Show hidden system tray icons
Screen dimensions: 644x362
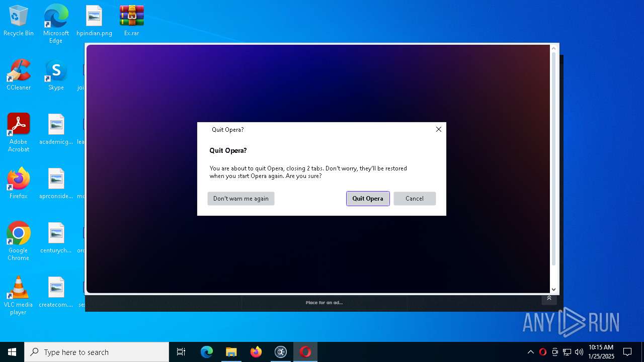pos(530,352)
